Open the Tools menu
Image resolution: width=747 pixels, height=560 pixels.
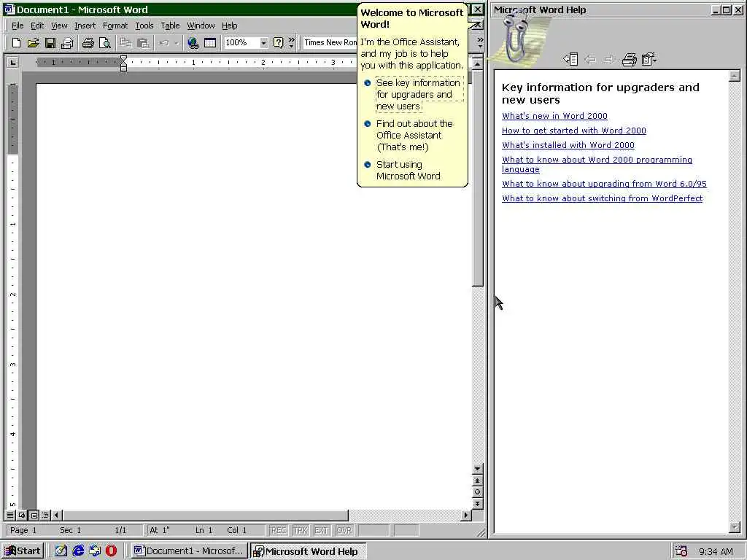144,26
